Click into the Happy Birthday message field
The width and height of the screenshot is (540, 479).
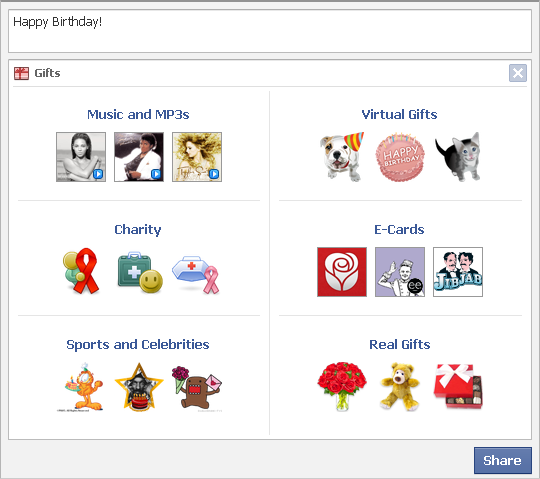[x=270, y=31]
